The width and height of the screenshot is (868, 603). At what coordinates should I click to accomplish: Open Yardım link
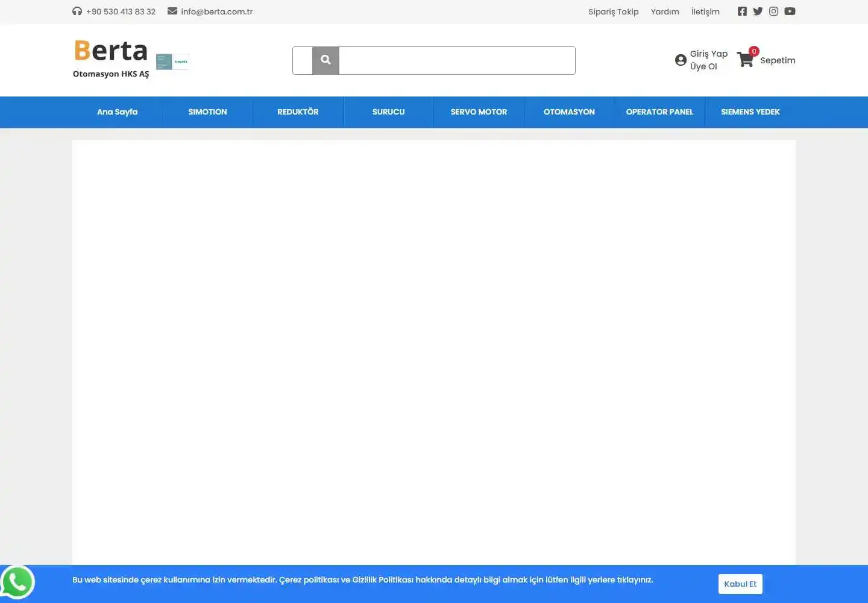coord(665,11)
